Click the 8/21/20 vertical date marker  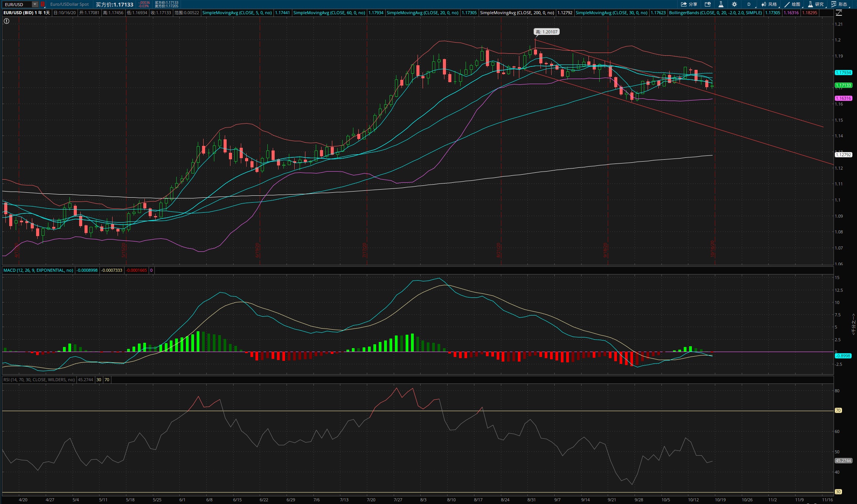(x=499, y=250)
